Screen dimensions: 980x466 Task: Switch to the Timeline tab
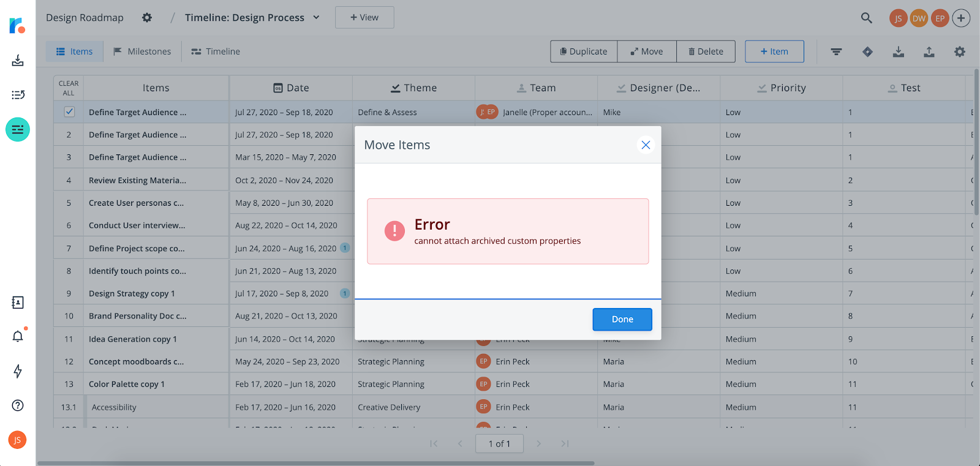216,51
